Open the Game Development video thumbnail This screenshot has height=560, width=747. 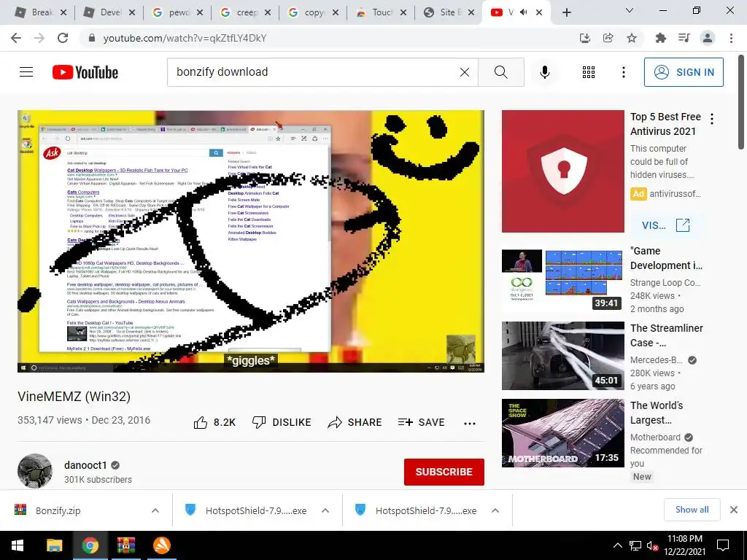click(x=563, y=279)
